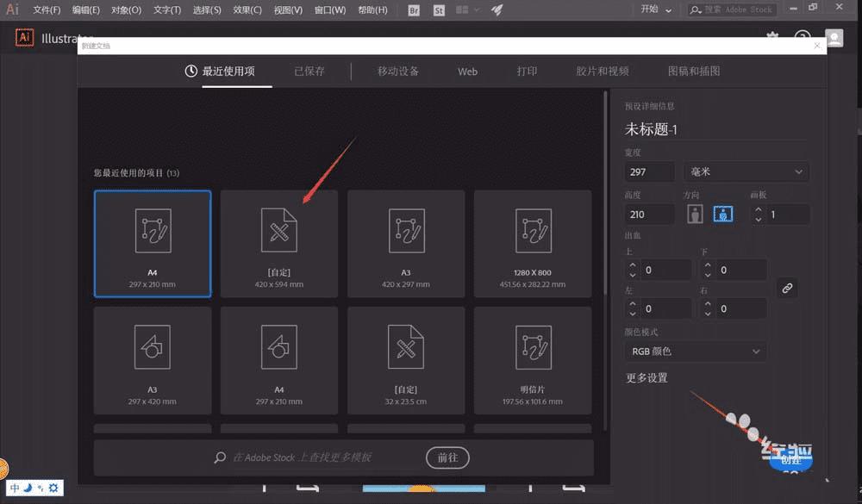Viewport: 862px width, 504px height.
Task: Switch to the 已保存 tab
Action: click(x=309, y=72)
